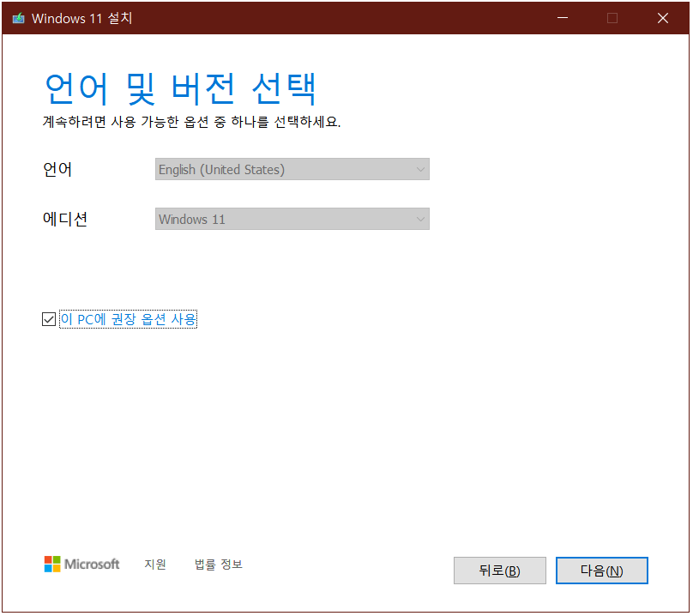Minimize the Windows 11 설치 window

coord(563,18)
